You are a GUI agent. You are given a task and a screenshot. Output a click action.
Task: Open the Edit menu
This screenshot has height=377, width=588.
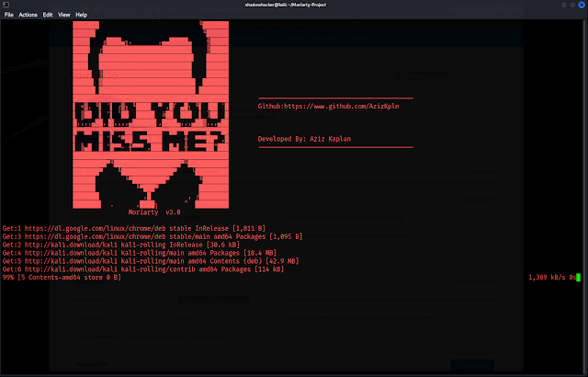pyautogui.click(x=48, y=15)
